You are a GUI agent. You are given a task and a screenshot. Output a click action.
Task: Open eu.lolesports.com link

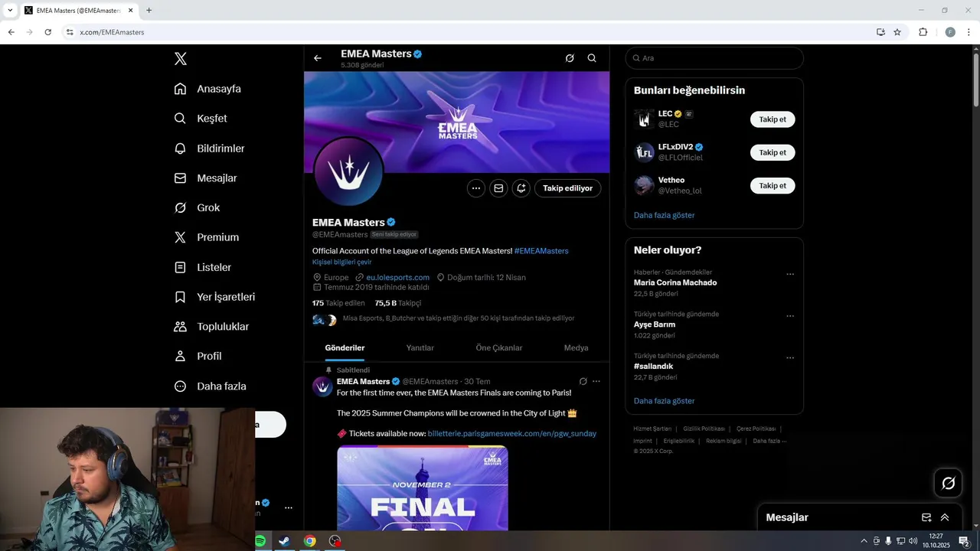coord(397,278)
